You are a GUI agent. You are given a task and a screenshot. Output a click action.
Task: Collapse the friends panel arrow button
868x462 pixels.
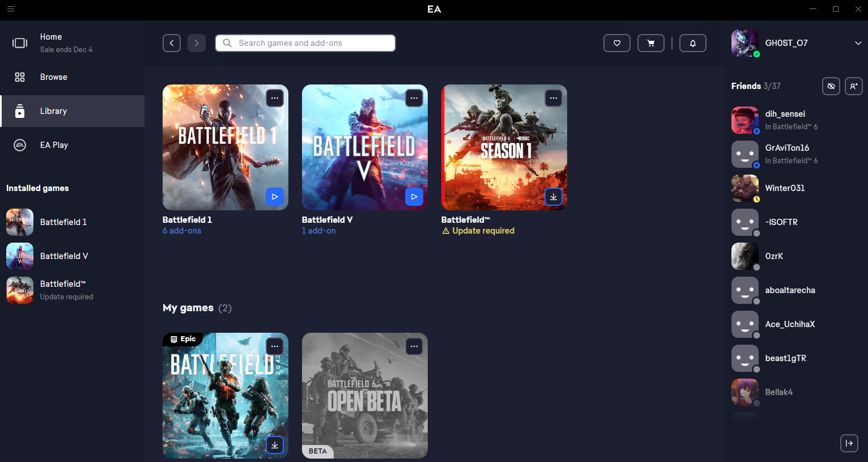(x=849, y=443)
